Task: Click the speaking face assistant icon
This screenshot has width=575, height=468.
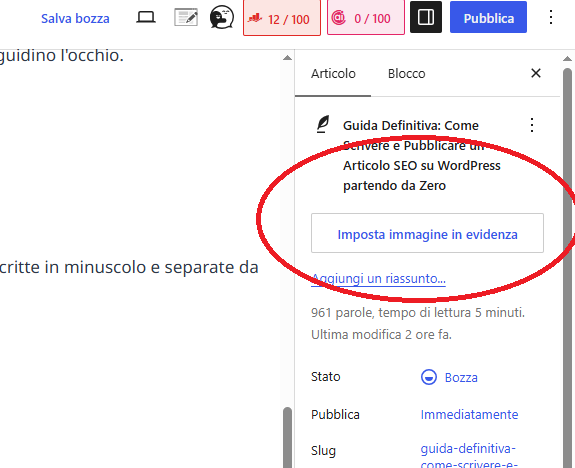Action: click(222, 17)
